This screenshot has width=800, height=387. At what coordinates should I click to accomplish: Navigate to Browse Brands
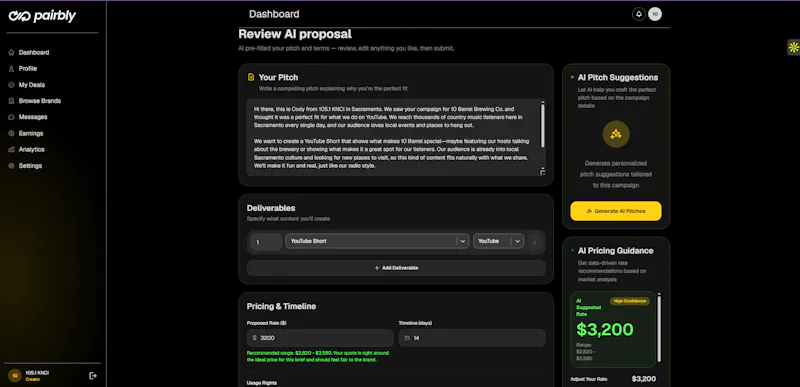(x=39, y=101)
